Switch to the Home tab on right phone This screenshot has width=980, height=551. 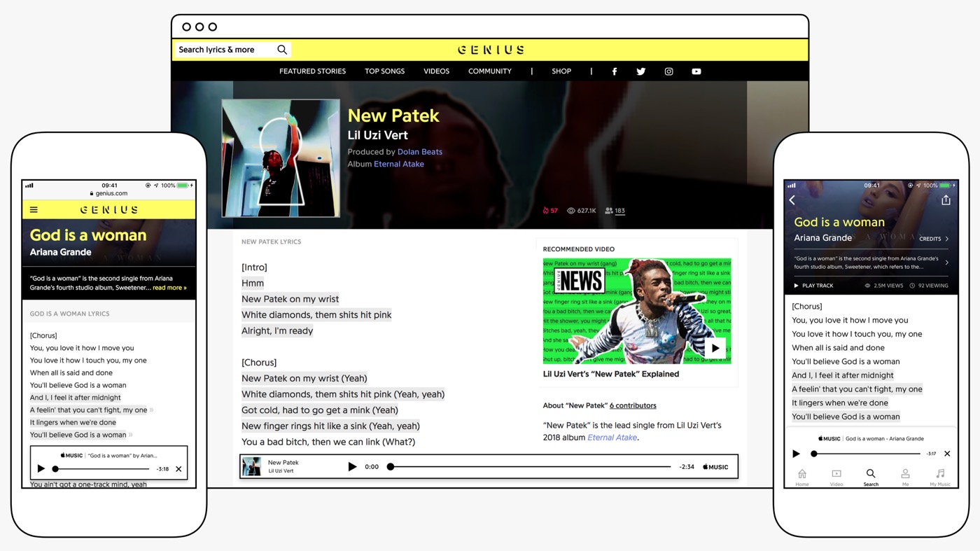[802, 477]
